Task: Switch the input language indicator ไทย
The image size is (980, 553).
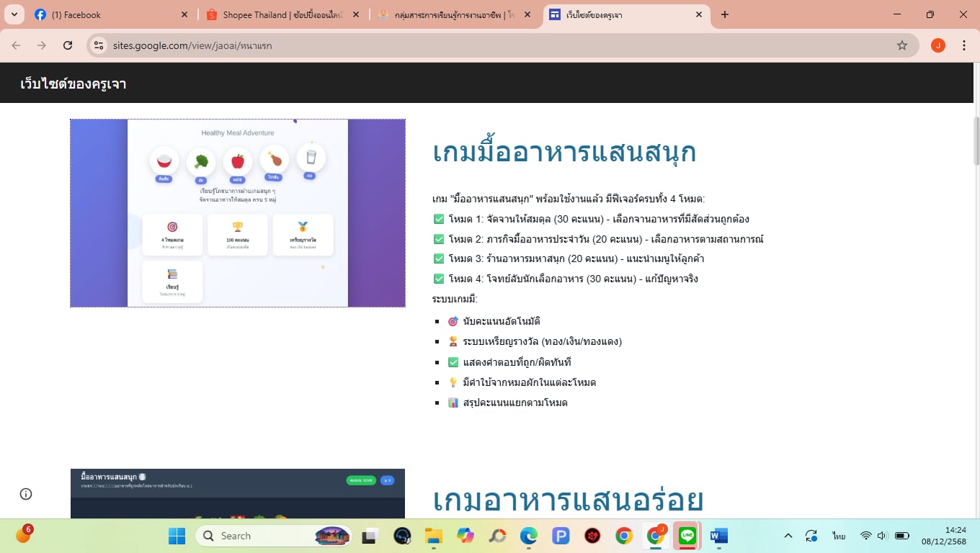Action: [839, 536]
